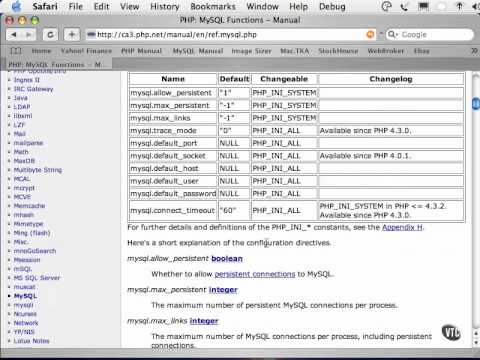
Task: Show more bookmarks with the chevron overflow
Action: click(x=474, y=51)
